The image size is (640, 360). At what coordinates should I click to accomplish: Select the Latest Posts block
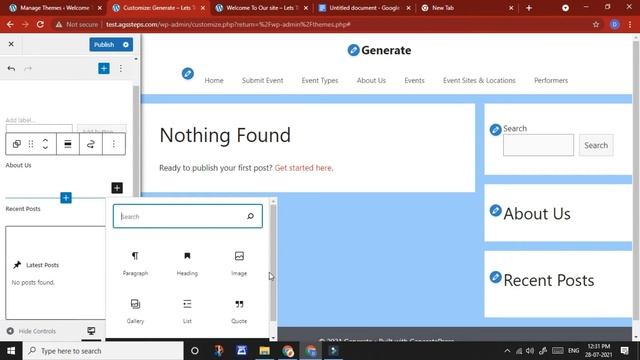(x=55, y=273)
